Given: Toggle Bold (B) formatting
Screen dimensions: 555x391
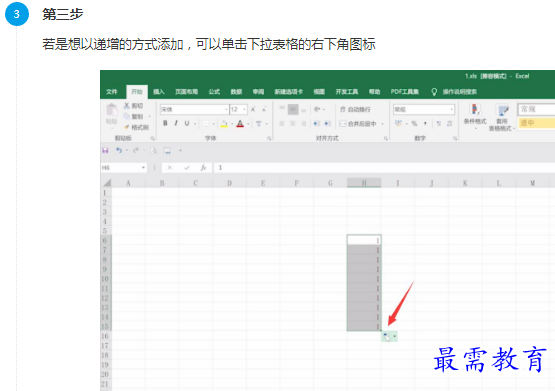Looking at the screenshot, I should (165, 123).
